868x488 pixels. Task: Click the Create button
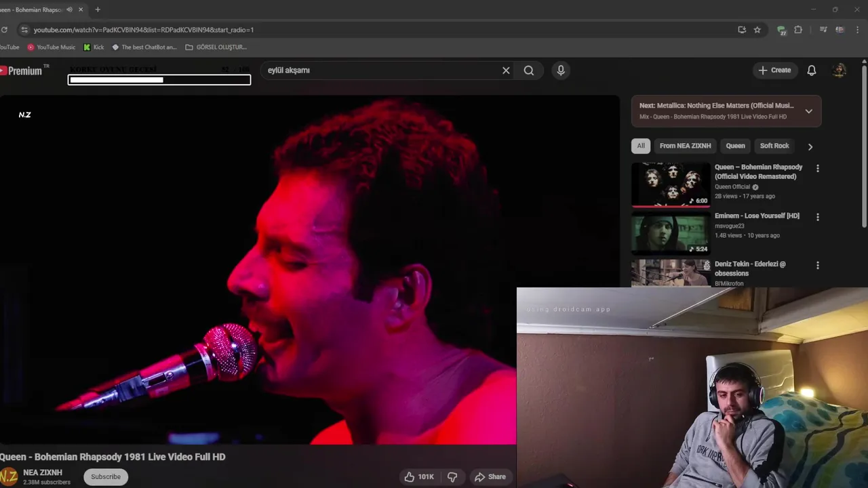774,70
